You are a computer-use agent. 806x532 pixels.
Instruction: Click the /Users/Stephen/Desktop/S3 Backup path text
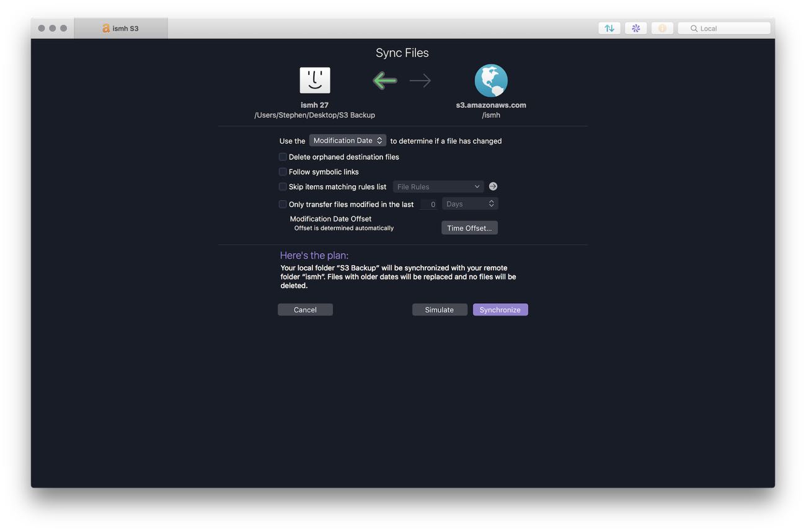click(x=315, y=115)
